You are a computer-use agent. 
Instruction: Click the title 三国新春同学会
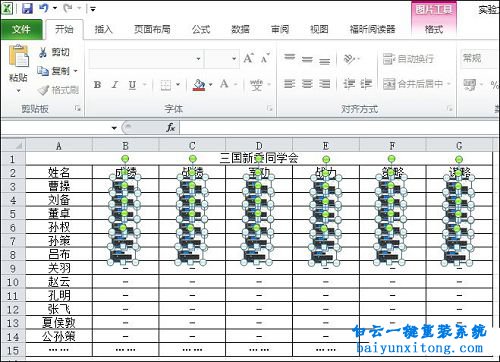259,158
